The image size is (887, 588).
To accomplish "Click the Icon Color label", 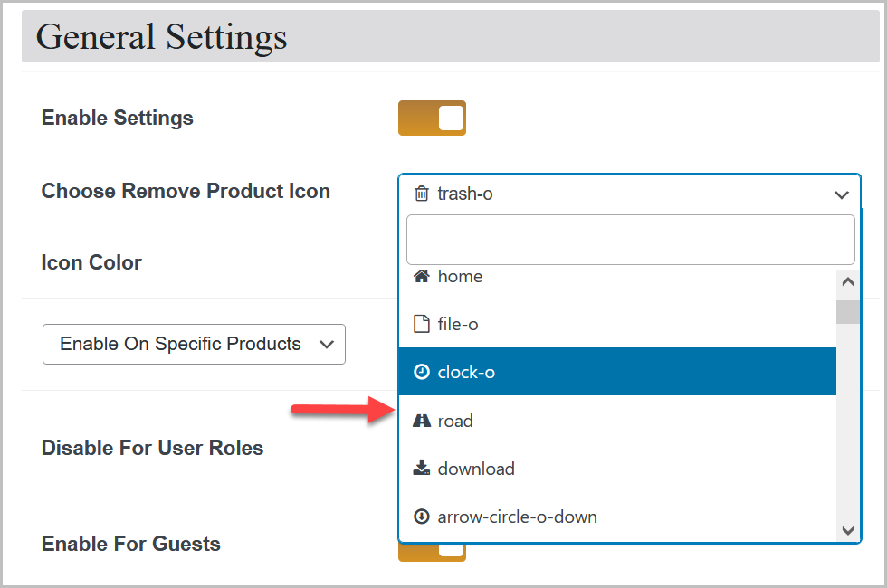I will pyautogui.click(x=91, y=262).
